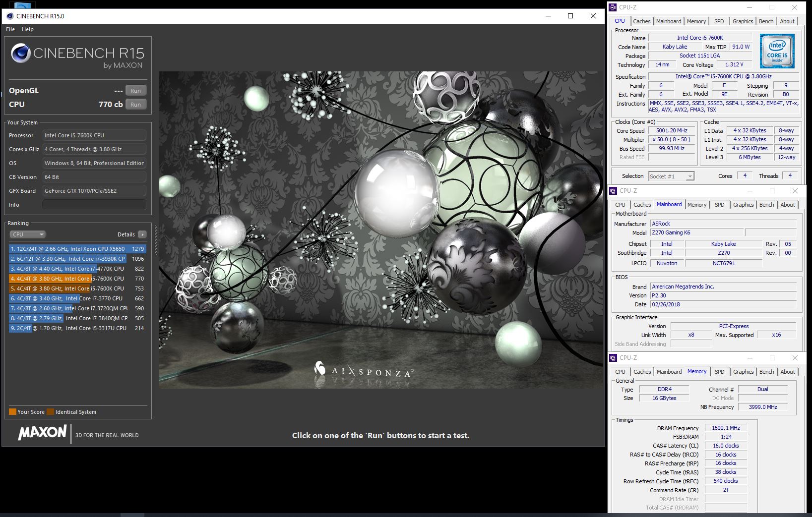The image size is (812, 517).
Task: Open About tab in top CPU-Z window
Action: click(x=787, y=21)
